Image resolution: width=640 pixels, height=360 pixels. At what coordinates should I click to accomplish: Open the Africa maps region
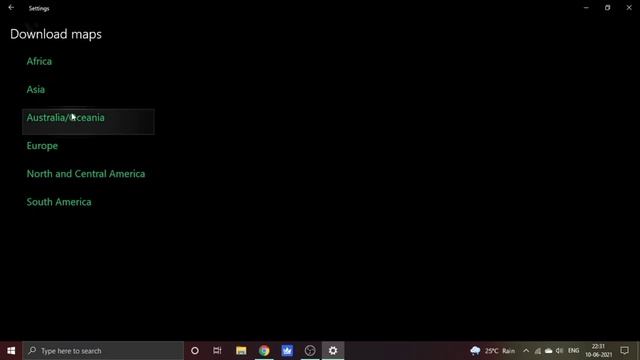pyautogui.click(x=39, y=61)
